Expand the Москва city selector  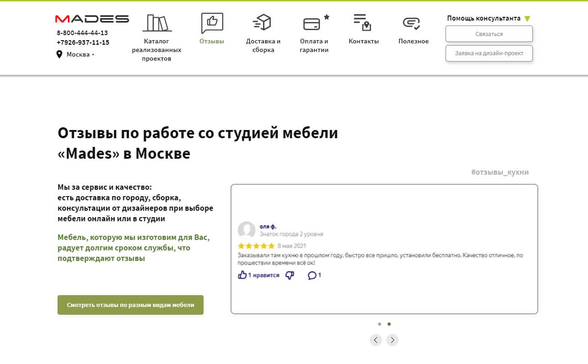[80, 55]
